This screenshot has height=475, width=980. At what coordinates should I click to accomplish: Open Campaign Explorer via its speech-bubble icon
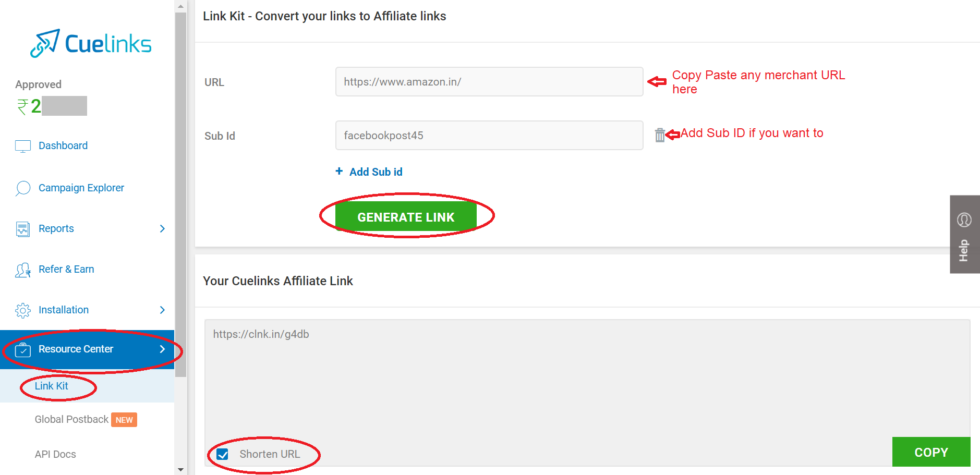pyautogui.click(x=22, y=188)
